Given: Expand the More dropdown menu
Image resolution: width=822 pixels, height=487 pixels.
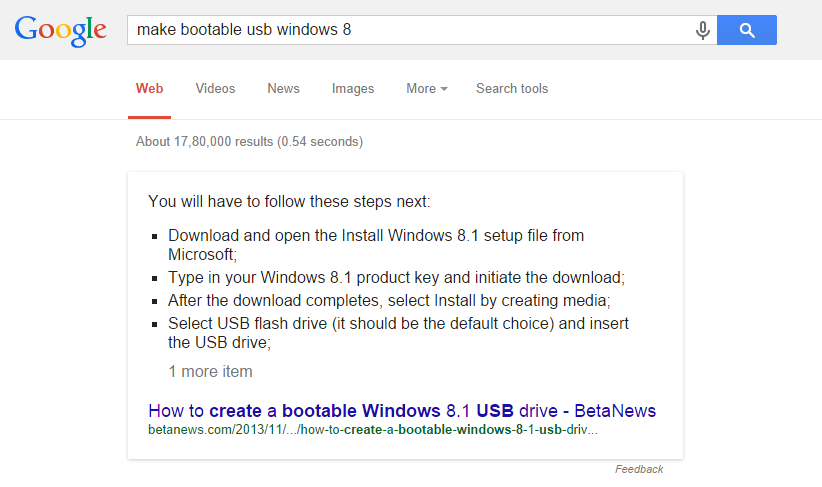Looking at the screenshot, I should coord(426,89).
